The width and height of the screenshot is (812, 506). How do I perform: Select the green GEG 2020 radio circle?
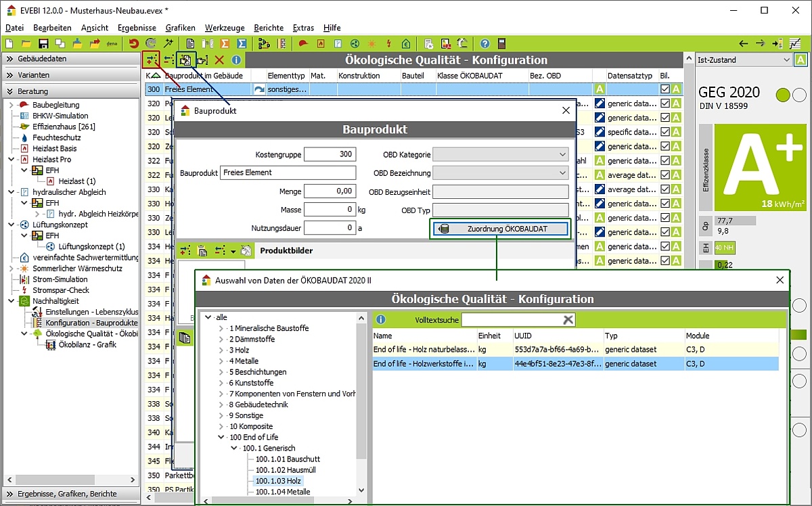(782, 95)
